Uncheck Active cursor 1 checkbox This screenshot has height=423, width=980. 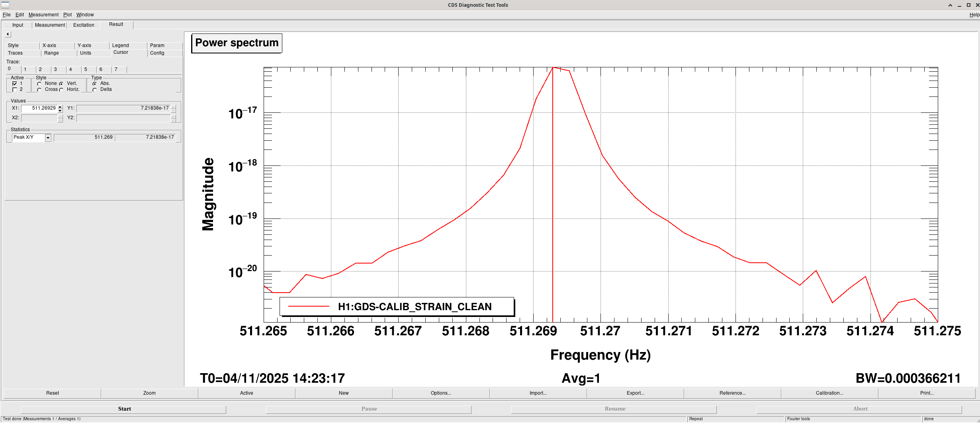point(15,84)
